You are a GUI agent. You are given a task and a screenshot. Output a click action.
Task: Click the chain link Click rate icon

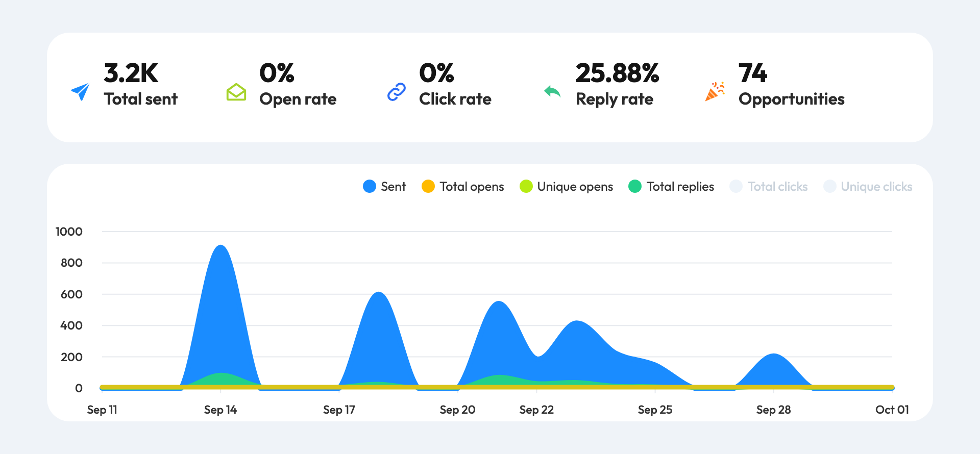(x=397, y=92)
